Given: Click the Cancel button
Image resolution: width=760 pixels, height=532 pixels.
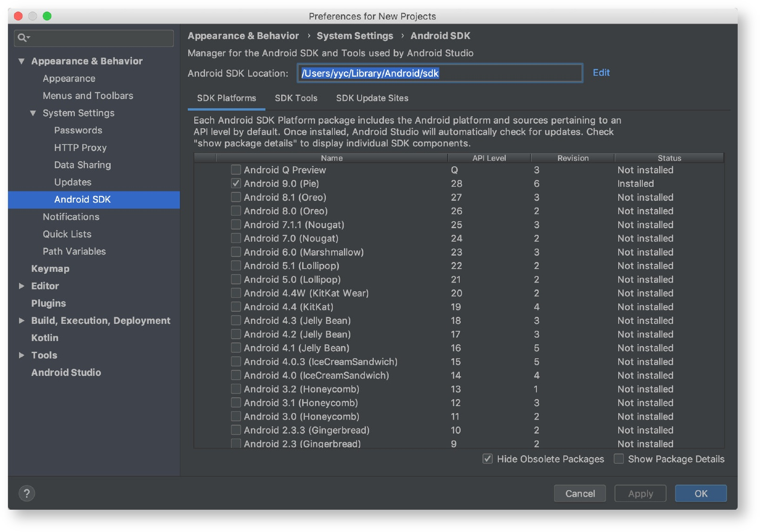Looking at the screenshot, I should coord(580,493).
